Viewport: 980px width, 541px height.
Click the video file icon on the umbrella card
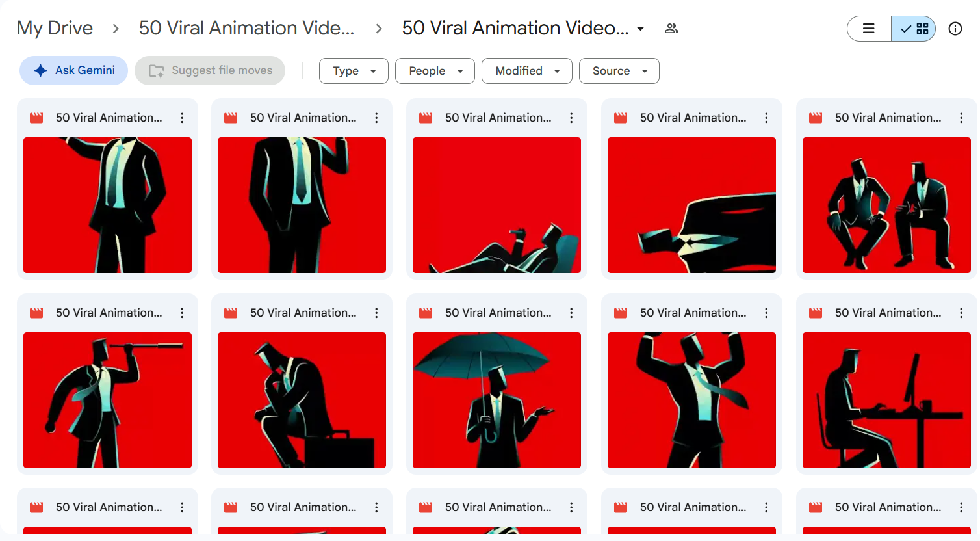tap(426, 313)
